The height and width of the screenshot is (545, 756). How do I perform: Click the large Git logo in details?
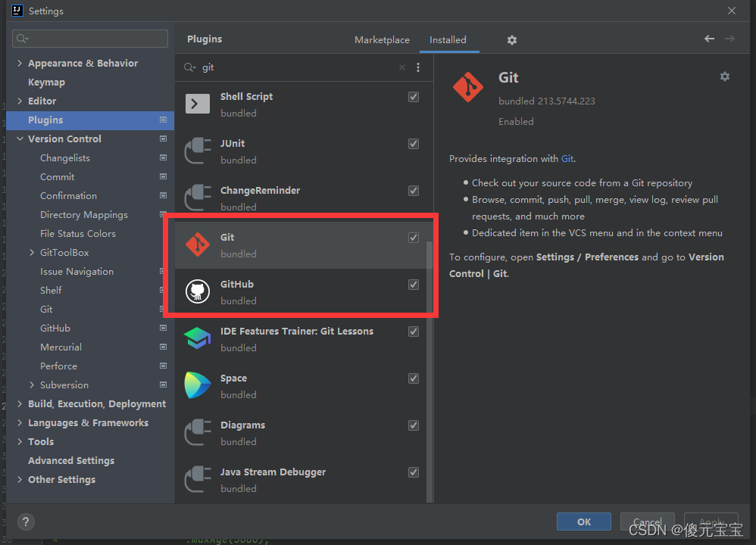467,87
